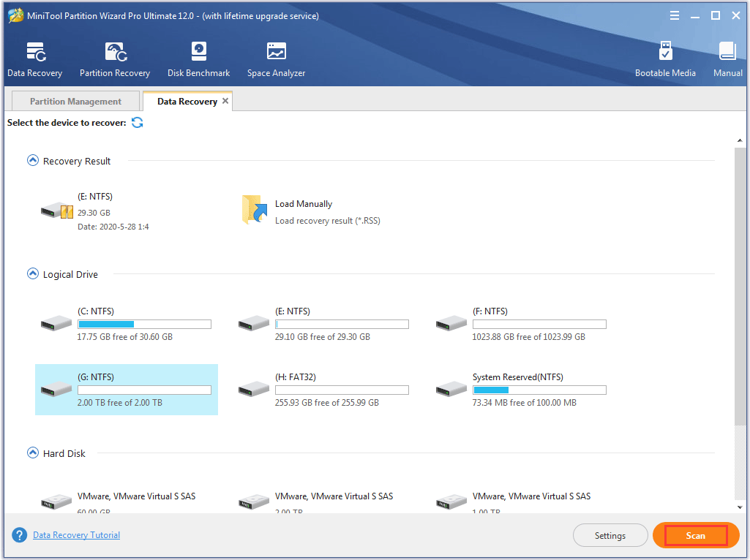Image resolution: width=750 pixels, height=560 pixels.
Task: Collapse the Recovery Result section
Action: 32,160
